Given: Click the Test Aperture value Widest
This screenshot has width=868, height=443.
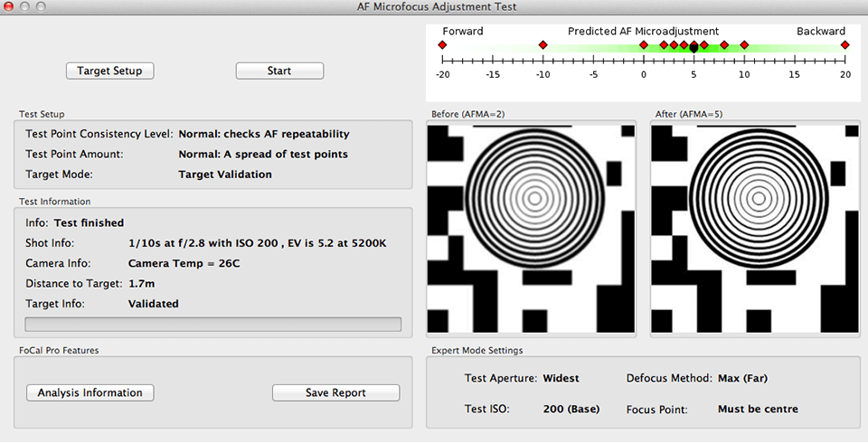Looking at the screenshot, I should click(x=561, y=378).
